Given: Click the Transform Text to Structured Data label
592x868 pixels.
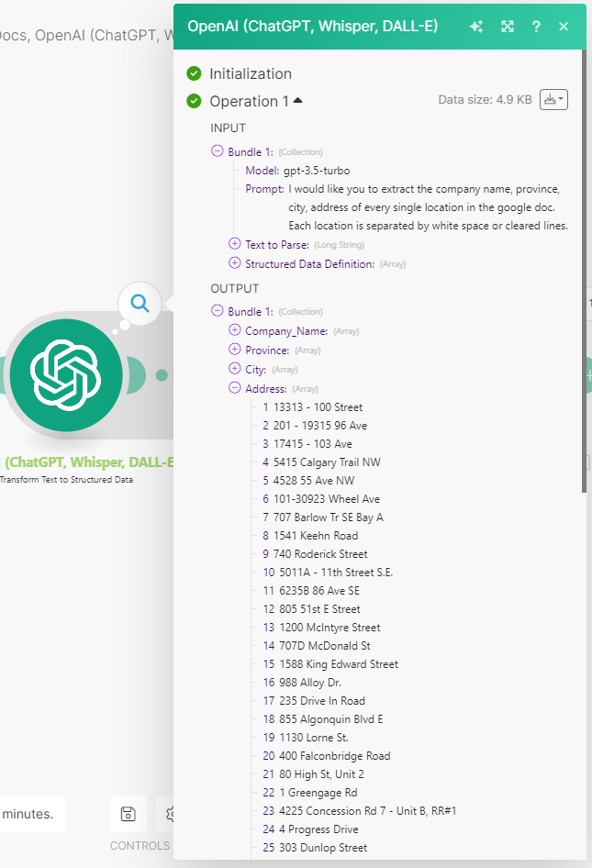Looking at the screenshot, I should [x=66, y=479].
